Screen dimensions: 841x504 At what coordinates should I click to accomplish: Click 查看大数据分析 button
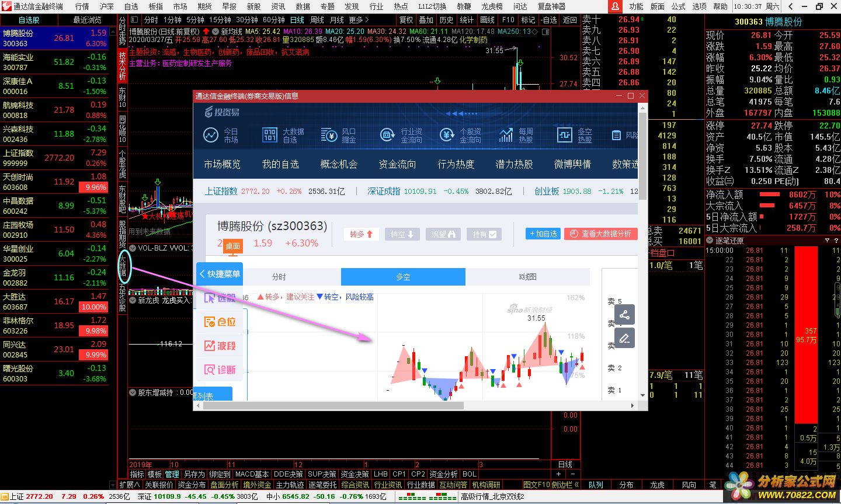[600, 234]
